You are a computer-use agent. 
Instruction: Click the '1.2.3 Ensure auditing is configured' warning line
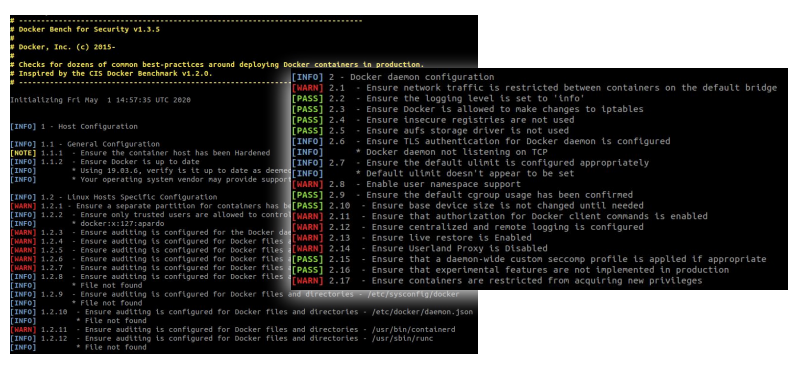tap(150, 232)
